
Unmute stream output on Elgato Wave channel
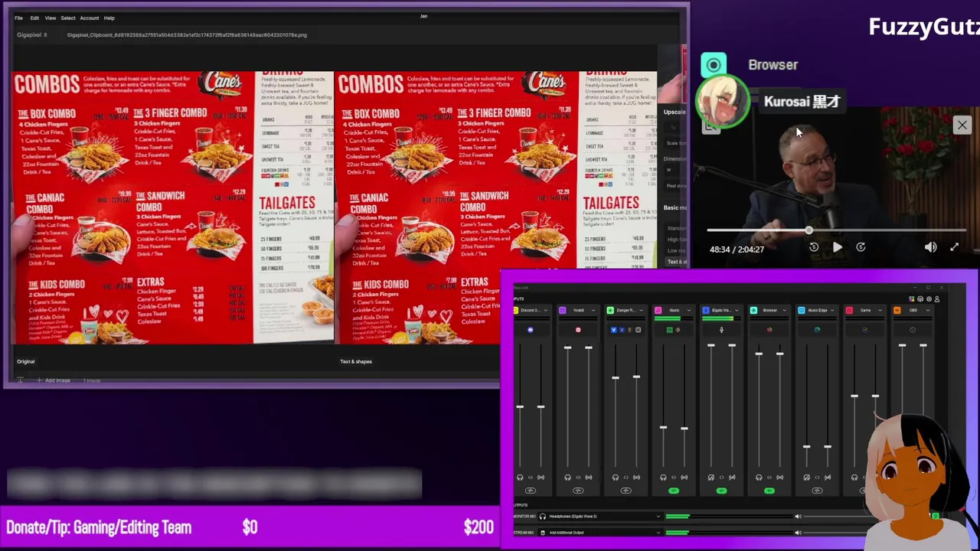tap(732, 478)
